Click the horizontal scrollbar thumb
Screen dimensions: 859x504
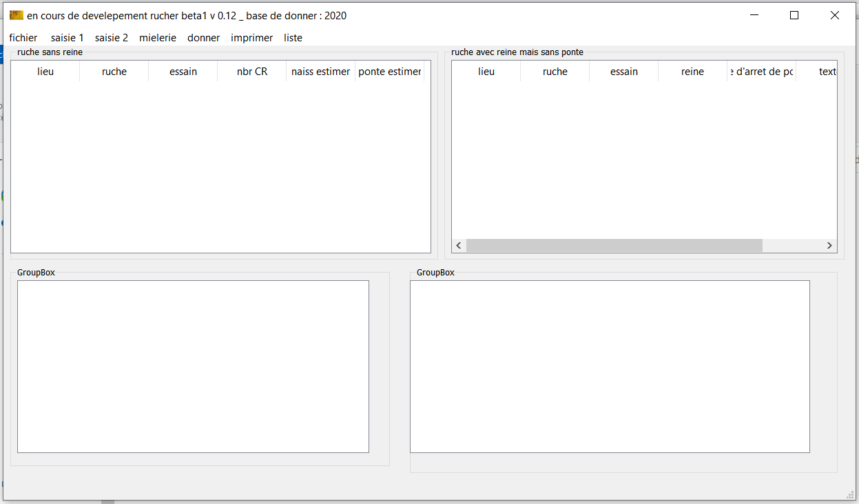pos(614,246)
